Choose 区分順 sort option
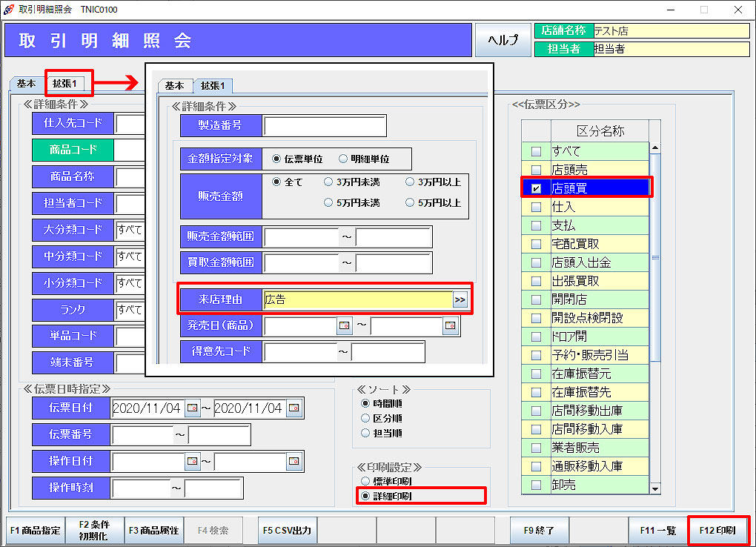This screenshot has width=756, height=547. pos(365,418)
